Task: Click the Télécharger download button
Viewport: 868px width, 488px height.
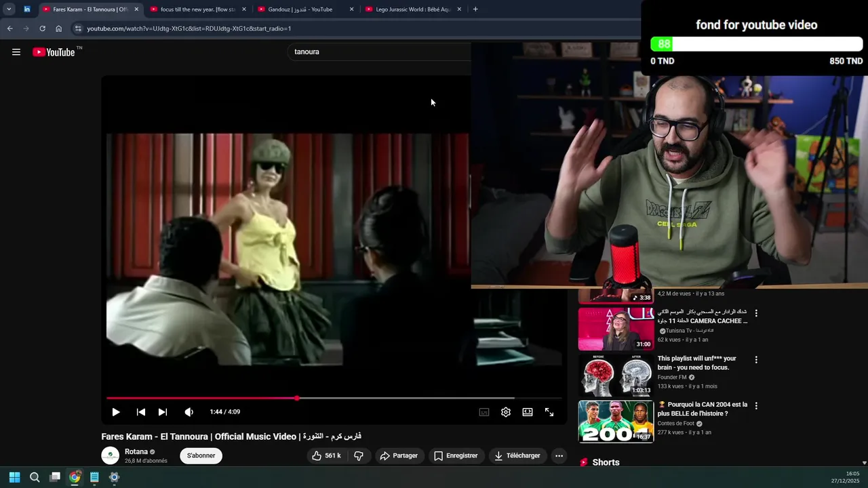Action: pyautogui.click(x=517, y=455)
